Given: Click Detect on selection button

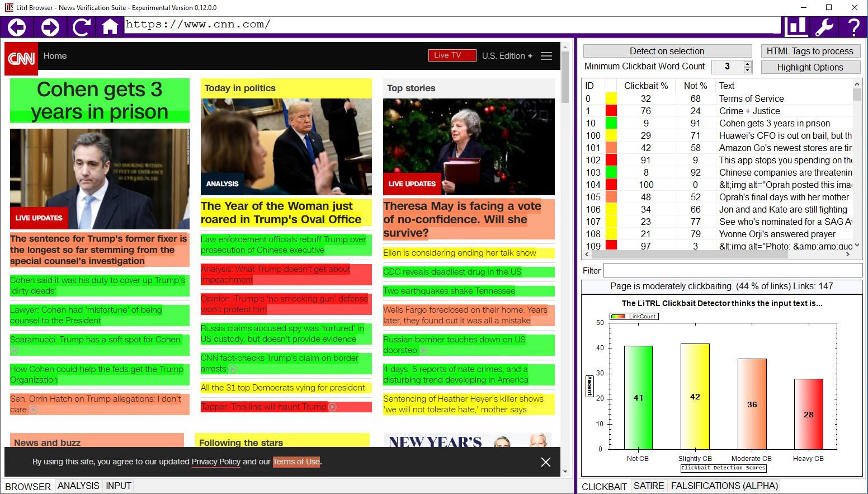Looking at the screenshot, I should coord(667,51).
